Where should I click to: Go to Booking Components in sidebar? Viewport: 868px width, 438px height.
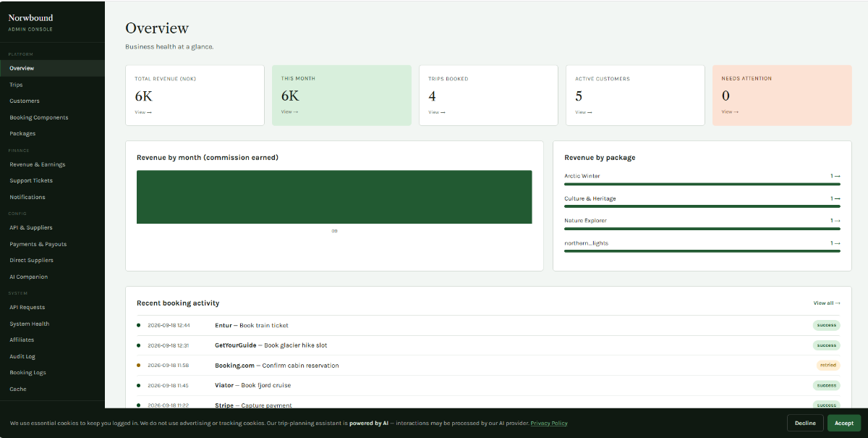tap(39, 117)
